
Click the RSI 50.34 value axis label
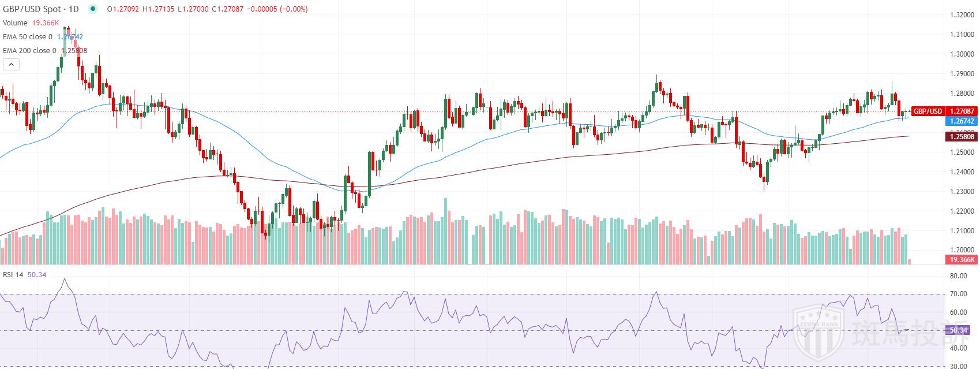959,330
